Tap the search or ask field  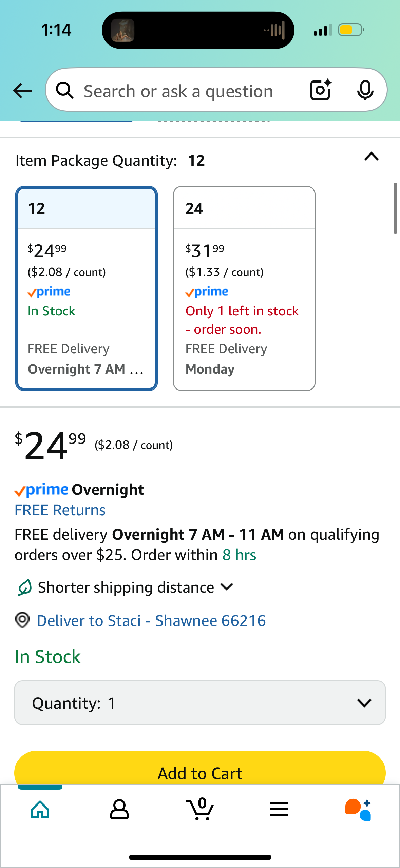pyautogui.click(x=178, y=91)
